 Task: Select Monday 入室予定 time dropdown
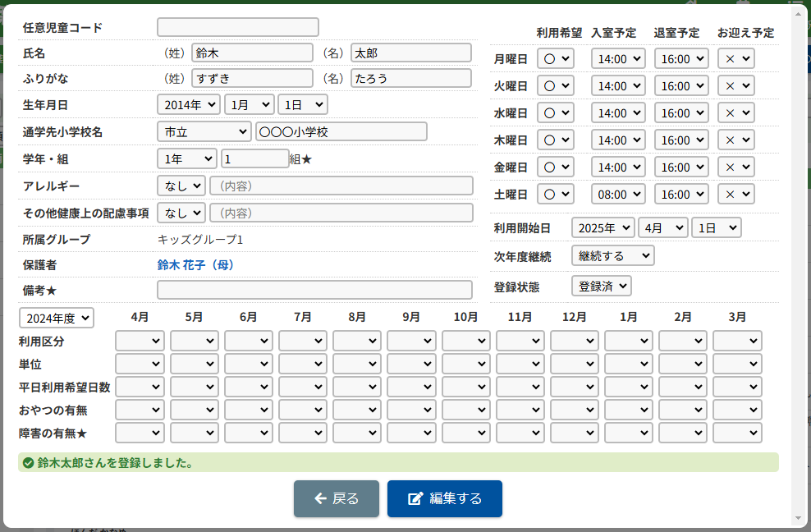[x=618, y=59]
